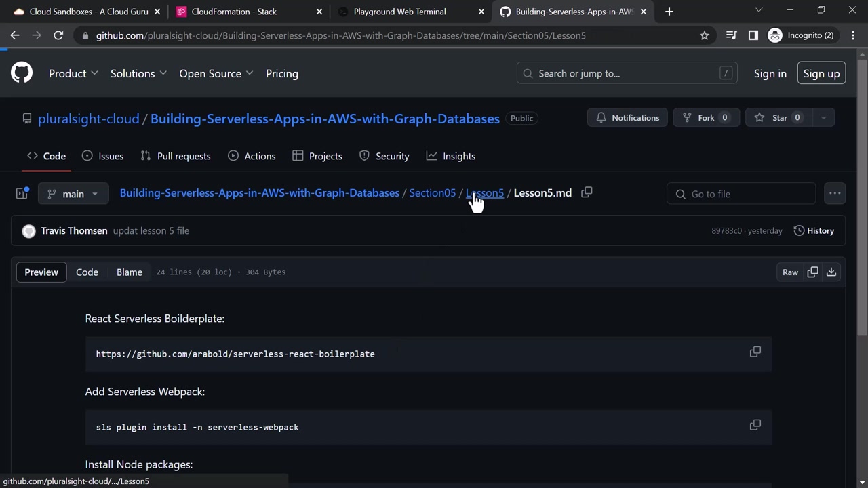Copy raw file contents icon

point(812,272)
